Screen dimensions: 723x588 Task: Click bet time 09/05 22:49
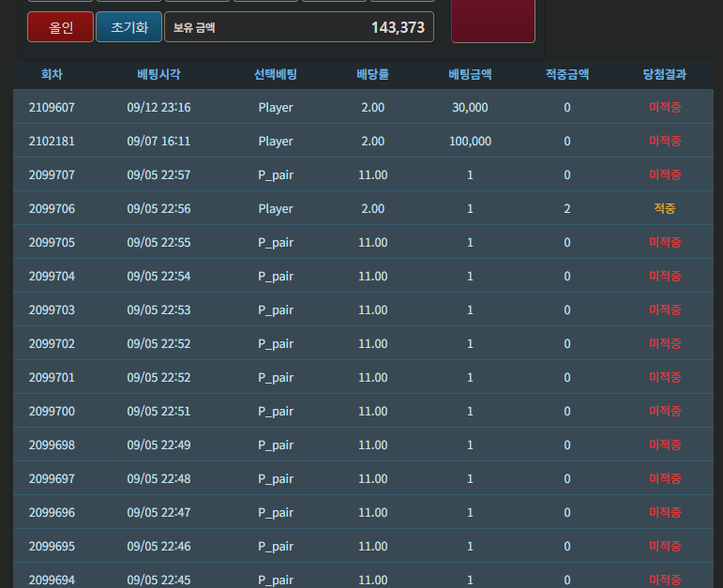(x=158, y=445)
